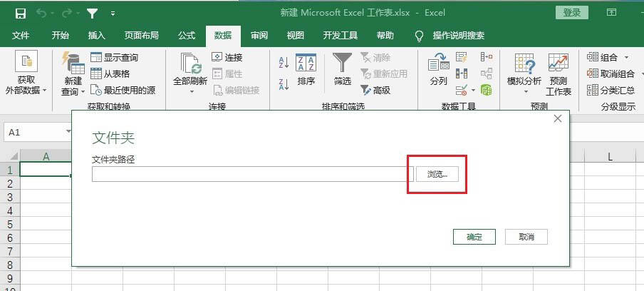Select the 数据 ribbon tab
The width and height of the screenshot is (644, 291).
[223, 36]
